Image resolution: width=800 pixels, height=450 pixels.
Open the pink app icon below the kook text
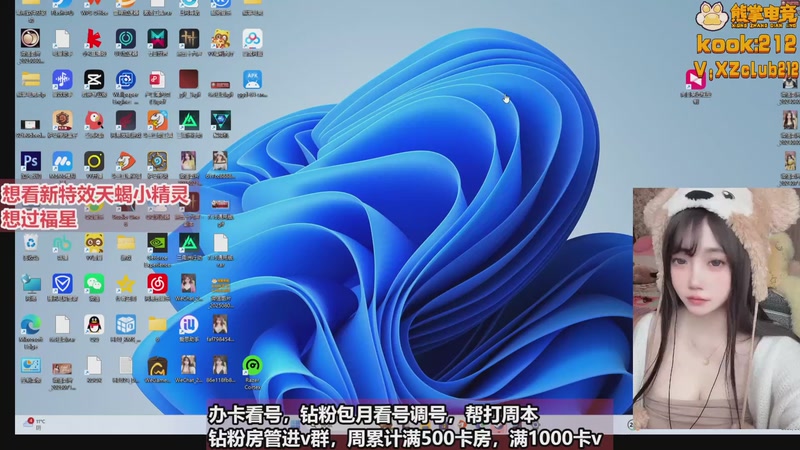tap(695, 80)
